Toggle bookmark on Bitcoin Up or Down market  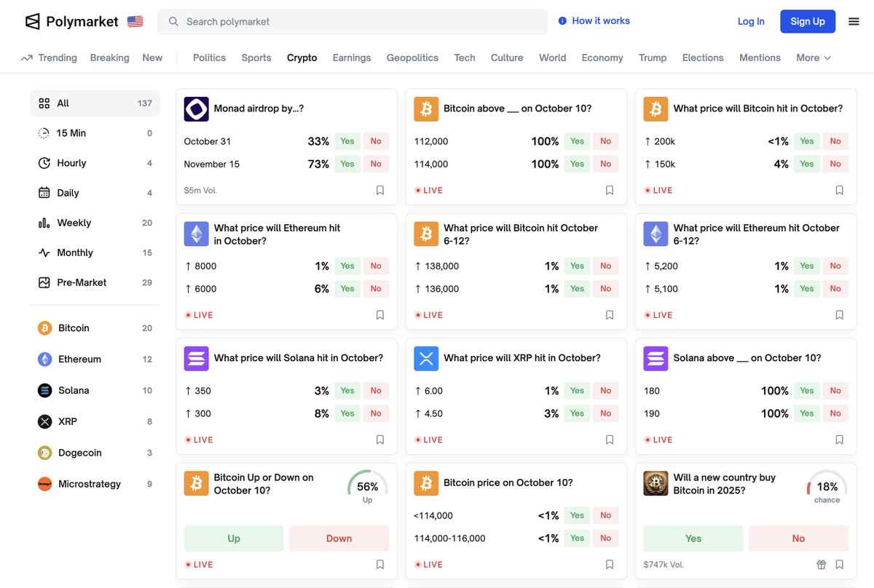click(380, 565)
